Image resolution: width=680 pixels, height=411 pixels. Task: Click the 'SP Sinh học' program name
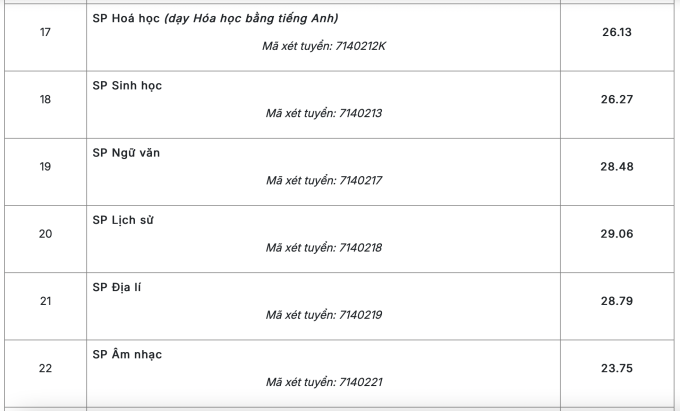[x=127, y=85]
